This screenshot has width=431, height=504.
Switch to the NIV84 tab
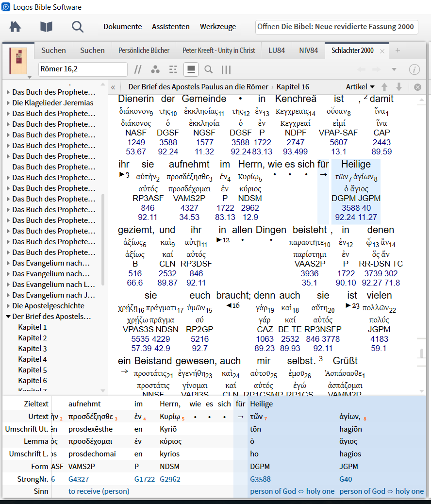[x=308, y=50]
